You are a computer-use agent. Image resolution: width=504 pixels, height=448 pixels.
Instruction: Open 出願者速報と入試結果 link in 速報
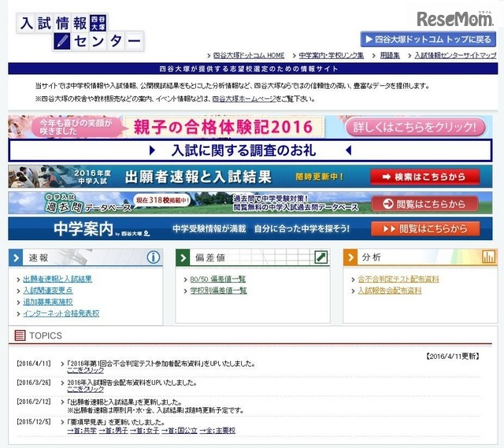[57, 280]
